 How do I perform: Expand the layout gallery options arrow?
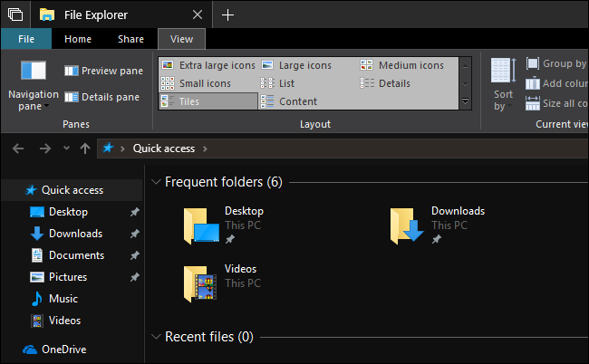coord(466,101)
